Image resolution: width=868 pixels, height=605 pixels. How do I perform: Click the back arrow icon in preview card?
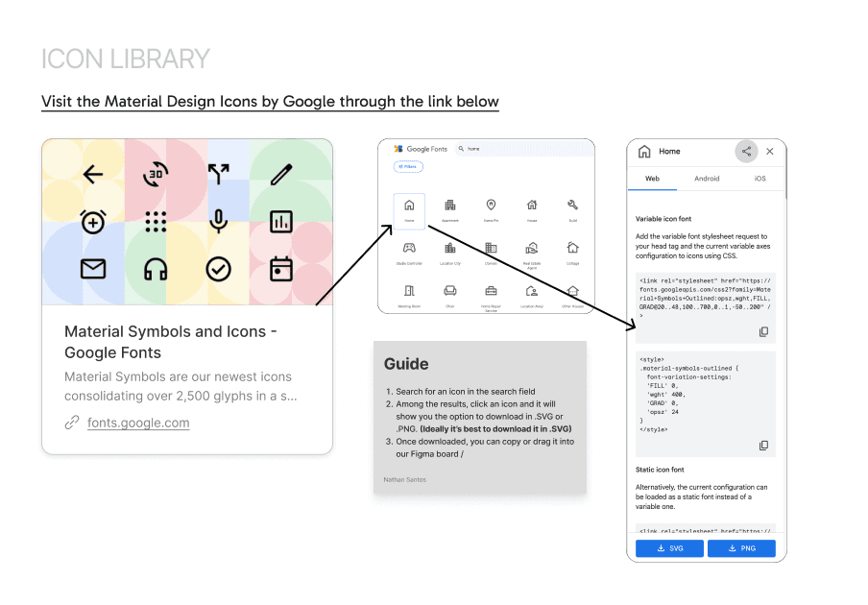pyautogui.click(x=93, y=174)
